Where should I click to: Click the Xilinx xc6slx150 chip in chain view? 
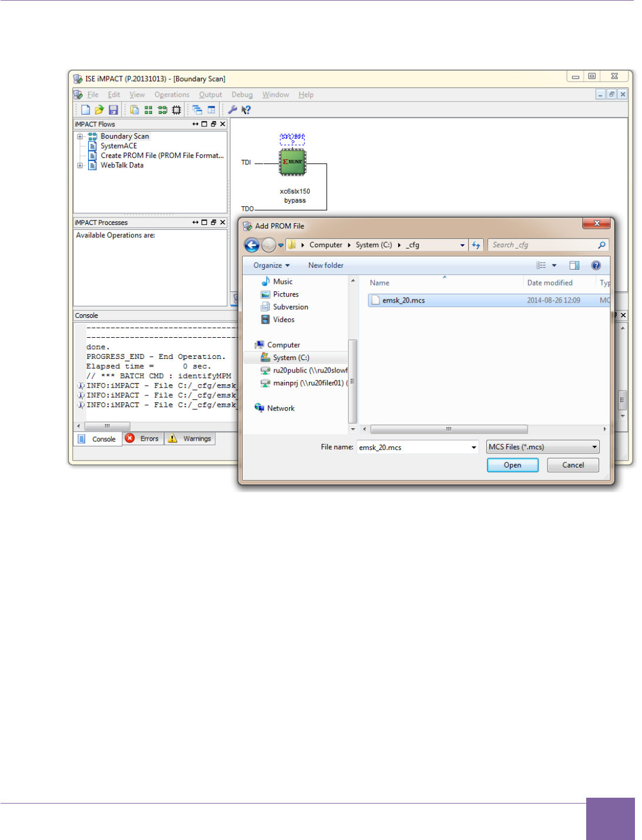(293, 162)
